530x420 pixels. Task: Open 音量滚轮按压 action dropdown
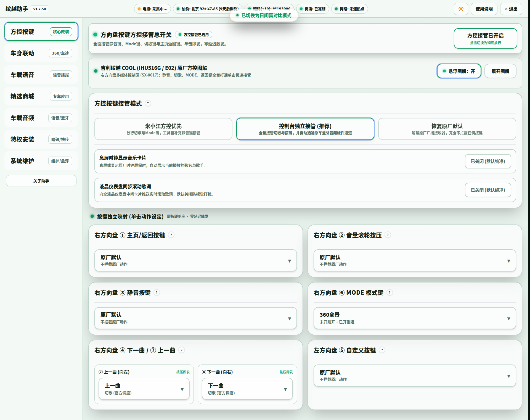415,260
